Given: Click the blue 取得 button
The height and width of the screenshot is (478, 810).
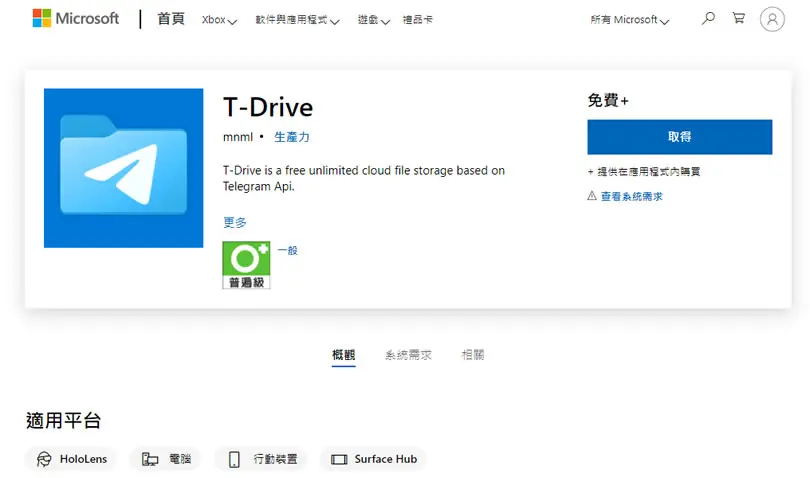Looking at the screenshot, I should click(x=679, y=137).
